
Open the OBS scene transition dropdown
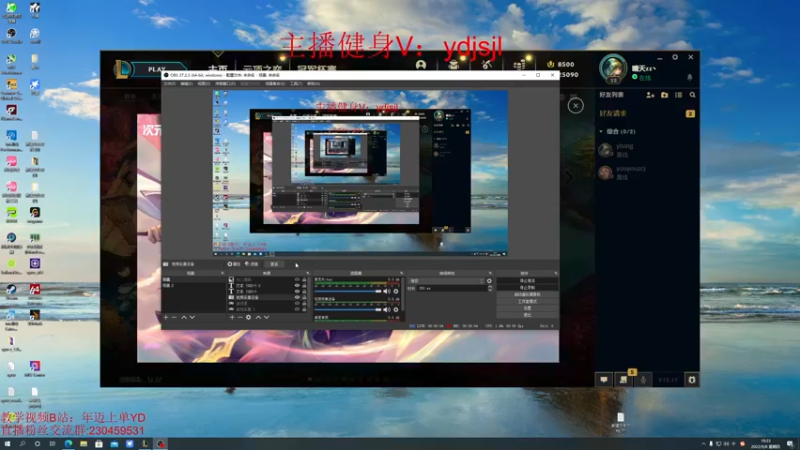click(446, 281)
